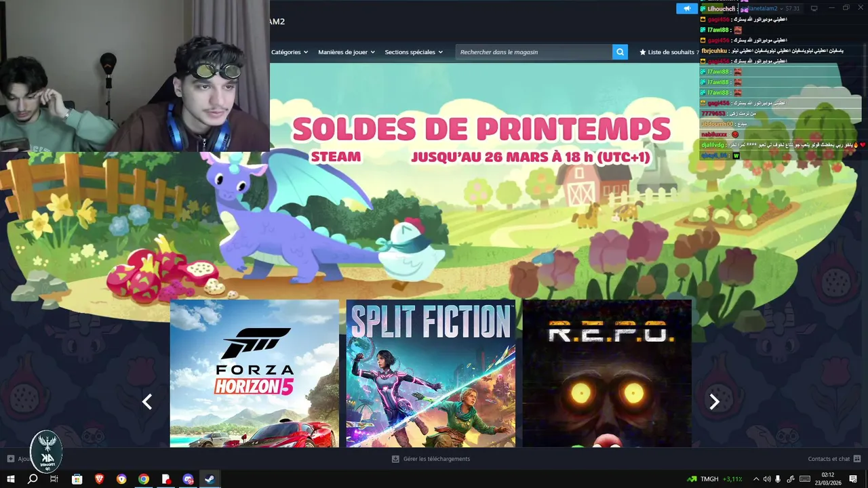Show hidden system tray icons
This screenshot has height=488, width=868.
coord(756,479)
